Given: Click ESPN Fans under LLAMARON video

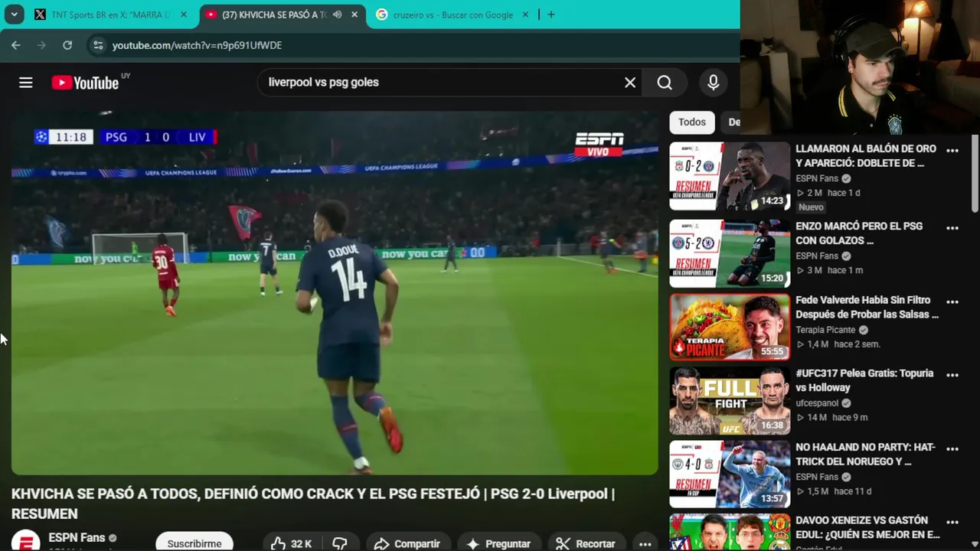Looking at the screenshot, I should coord(817,178).
